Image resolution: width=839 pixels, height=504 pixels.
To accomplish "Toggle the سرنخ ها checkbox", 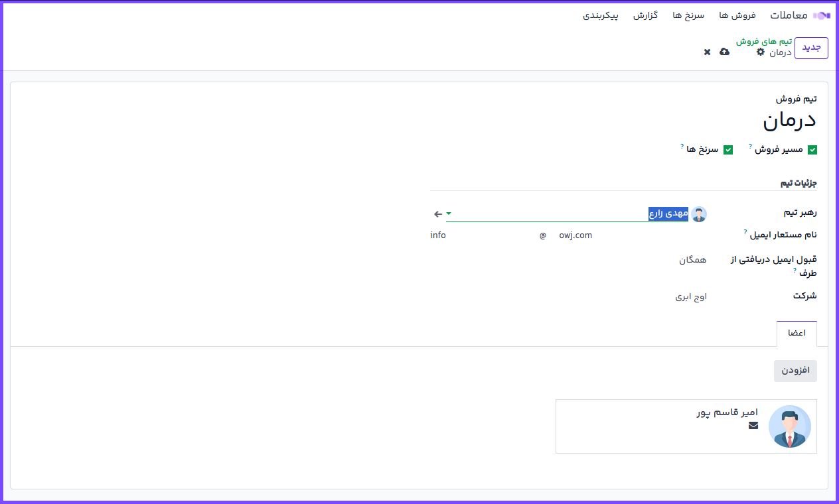I will coord(728,150).
